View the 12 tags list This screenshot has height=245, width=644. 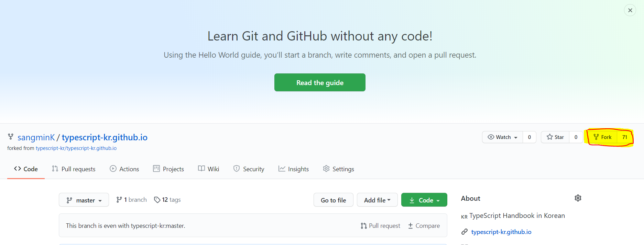tap(167, 200)
